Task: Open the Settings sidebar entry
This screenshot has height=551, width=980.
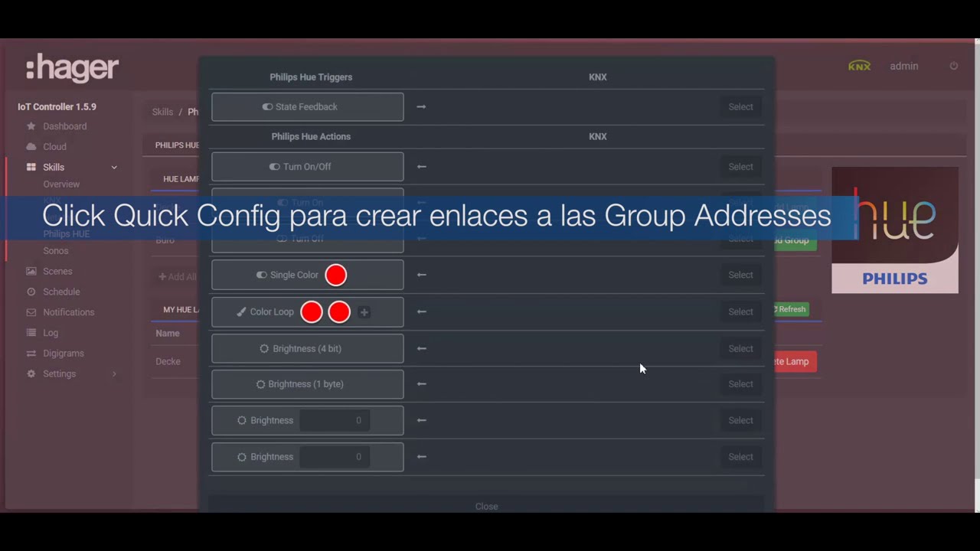Action: [59, 374]
